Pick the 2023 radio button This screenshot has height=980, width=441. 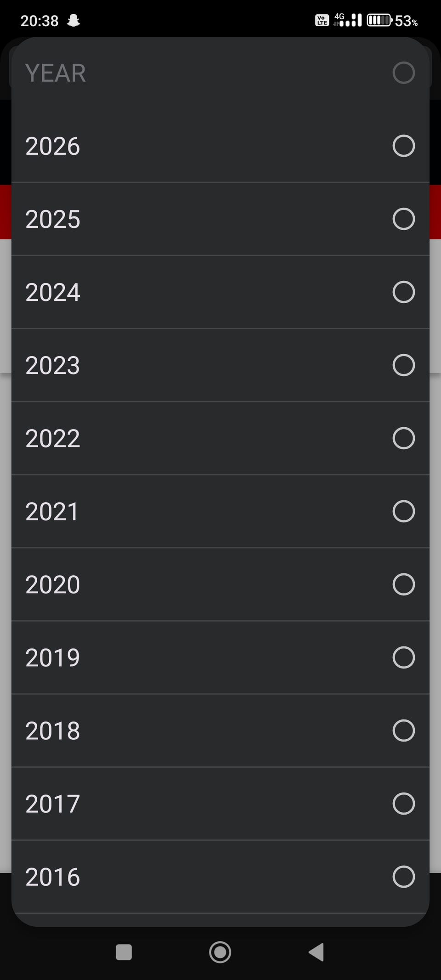[404, 365]
